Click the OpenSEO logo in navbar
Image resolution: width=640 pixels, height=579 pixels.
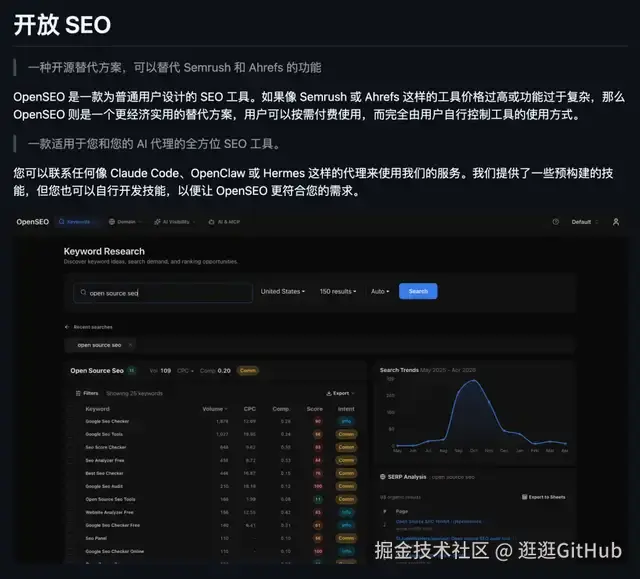[33, 222]
